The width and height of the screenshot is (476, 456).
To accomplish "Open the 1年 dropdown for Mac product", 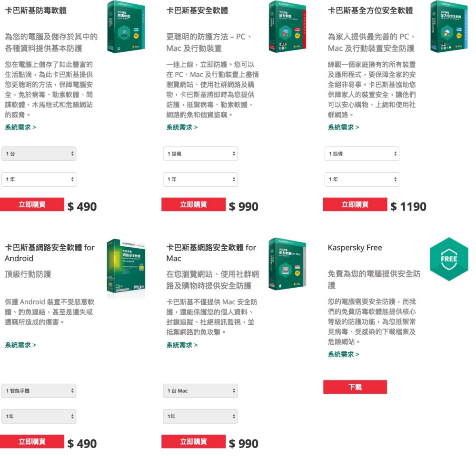I will (200, 416).
